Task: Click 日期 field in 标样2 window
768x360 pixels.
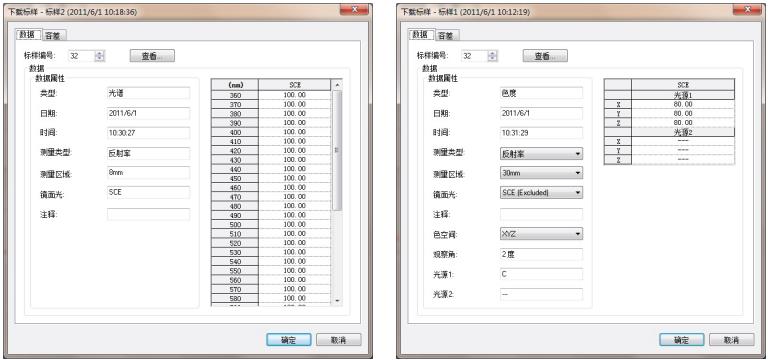Action: [148, 113]
